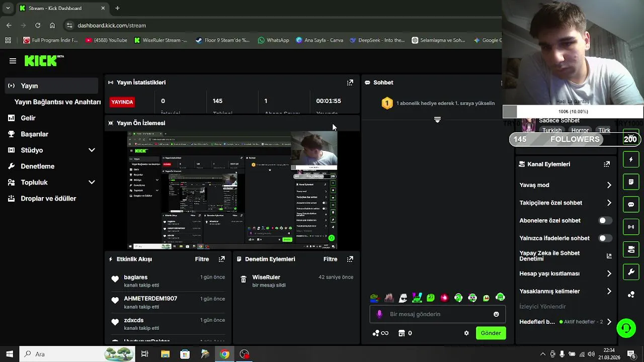Open the Ana Sayfa - Canva bookmark

319,40
